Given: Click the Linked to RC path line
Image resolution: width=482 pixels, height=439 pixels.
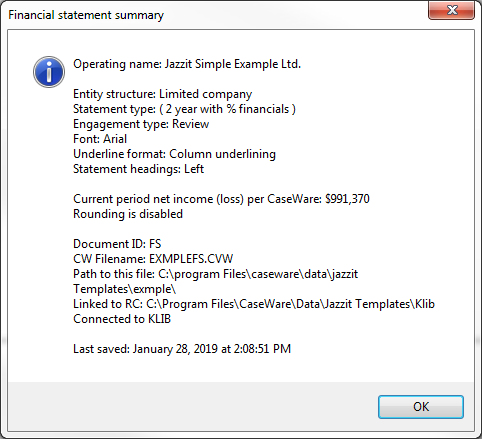Looking at the screenshot, I should click(254, 304).
